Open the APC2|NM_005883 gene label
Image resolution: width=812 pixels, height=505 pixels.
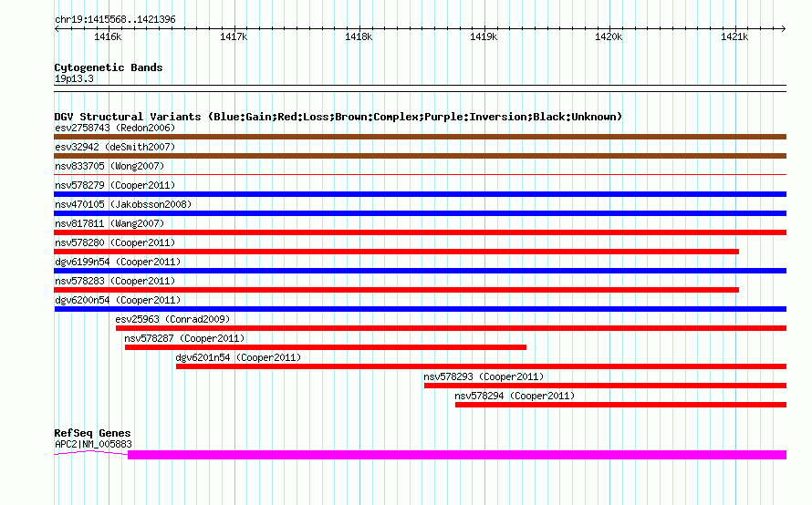[x=93, y=444]
